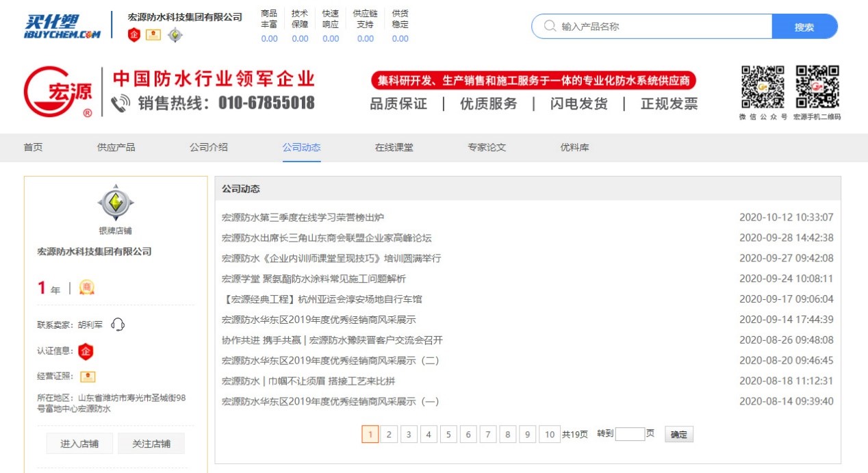Screen dimensions: 868x473
Task: Go to page 5
Action: coord(448,434)
